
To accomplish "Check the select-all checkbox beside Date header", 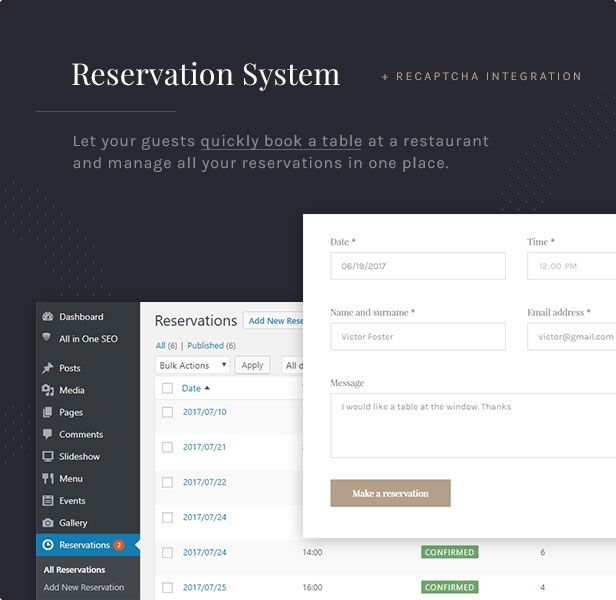I will pos(167,388).
